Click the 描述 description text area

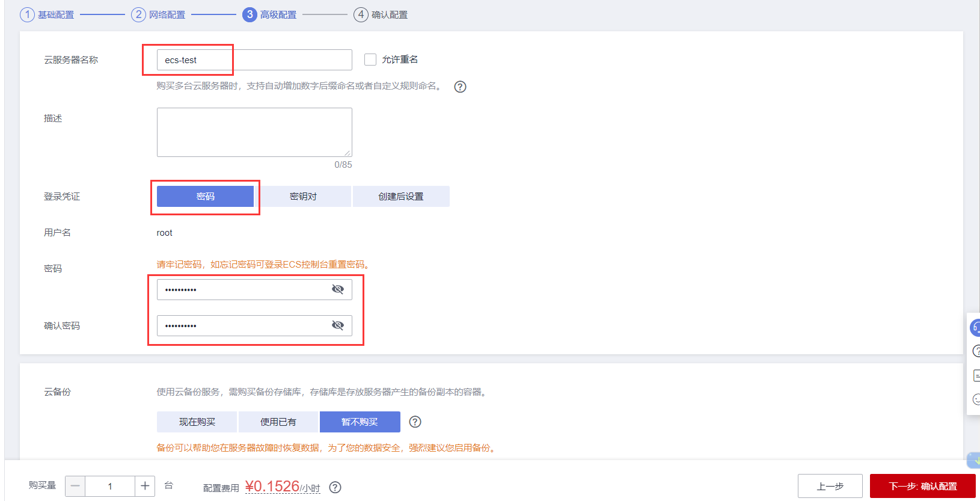pos(254,132)
